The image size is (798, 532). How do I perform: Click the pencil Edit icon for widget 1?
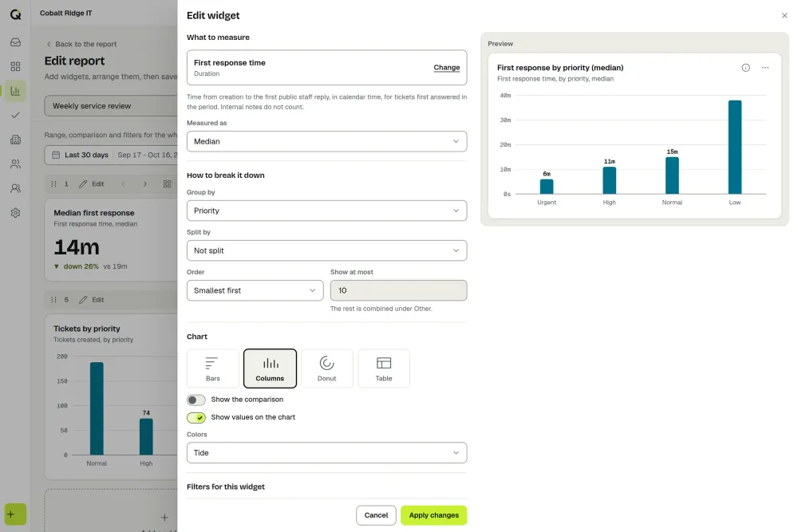click(x=83, y=184)
